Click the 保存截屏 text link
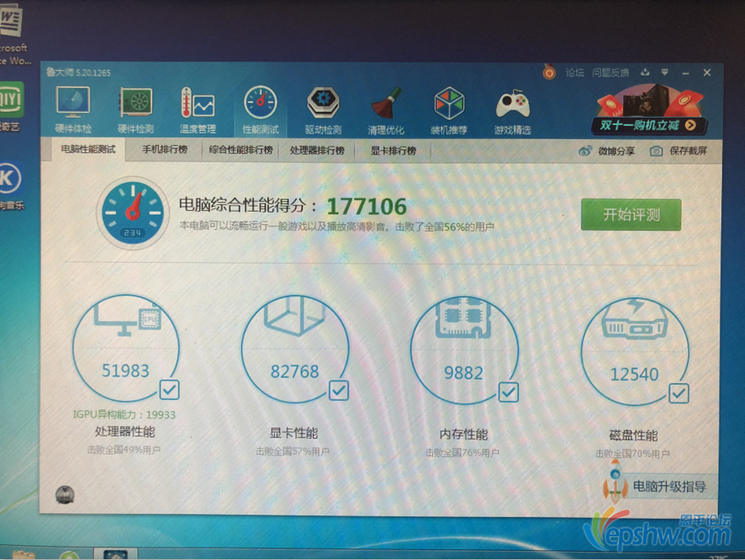 point(688,152)
